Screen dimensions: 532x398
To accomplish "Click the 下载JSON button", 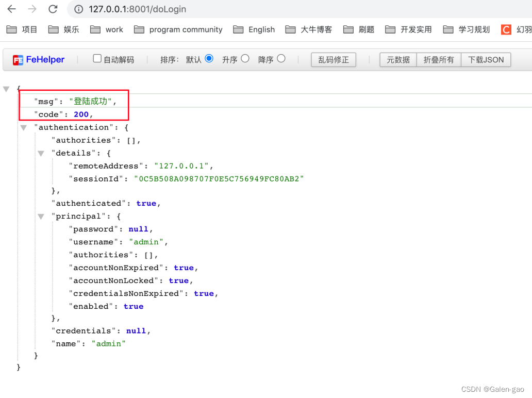I will (485, 59).
